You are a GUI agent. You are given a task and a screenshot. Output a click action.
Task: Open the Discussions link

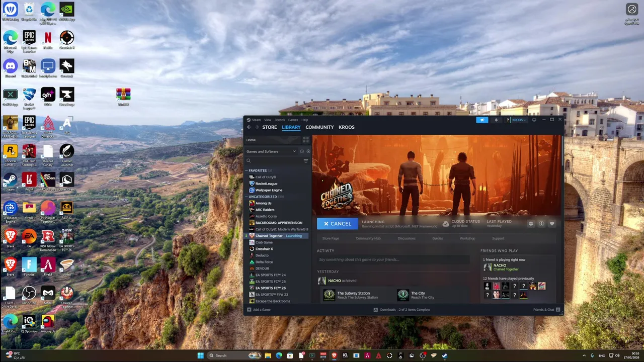407,238
